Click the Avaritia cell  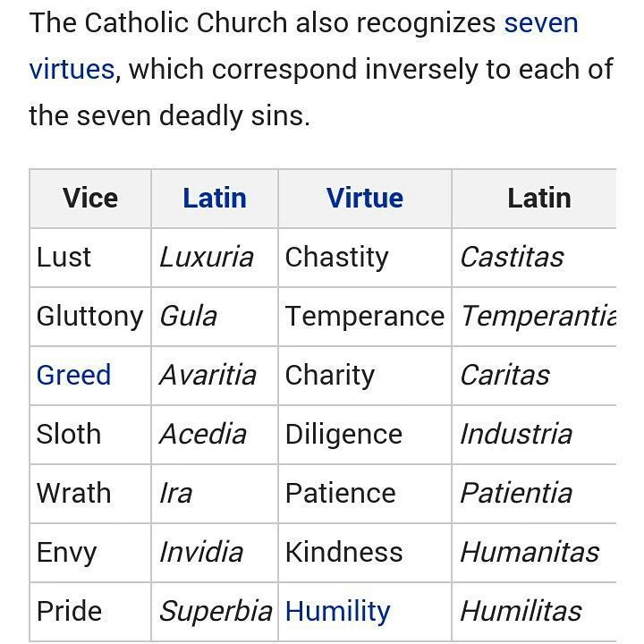pos(215,376)
